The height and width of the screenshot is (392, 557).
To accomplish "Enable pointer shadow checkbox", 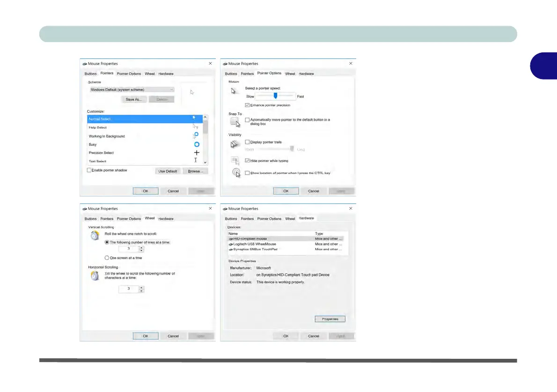I will pos(89,170).
